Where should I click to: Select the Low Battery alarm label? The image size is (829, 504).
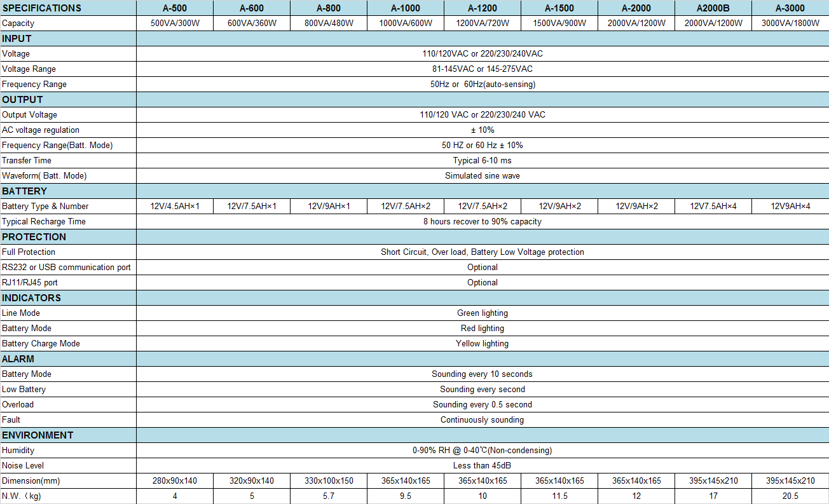(x=24, y=390)
